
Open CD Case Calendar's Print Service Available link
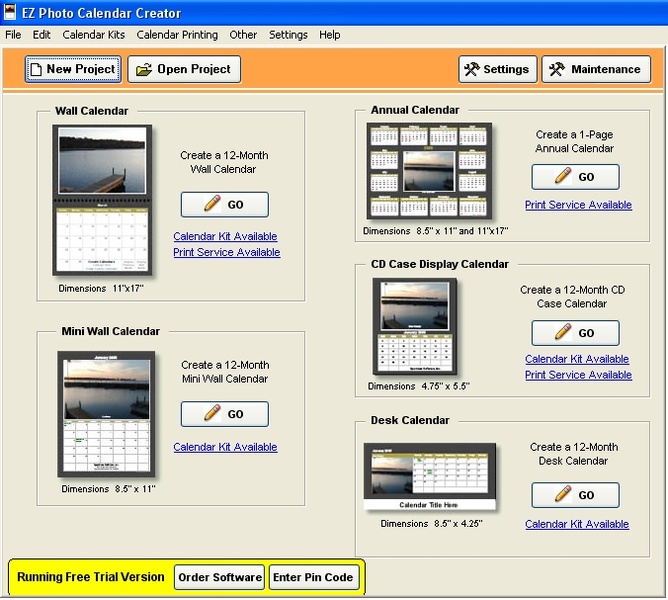click(x=578, y=375)
